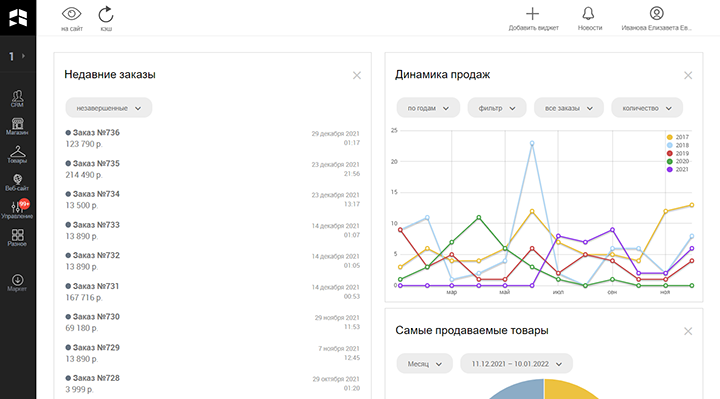Open the Магазин section in the sidebar
This screenshot has width=720, height=399.
[x=17, y=126]
